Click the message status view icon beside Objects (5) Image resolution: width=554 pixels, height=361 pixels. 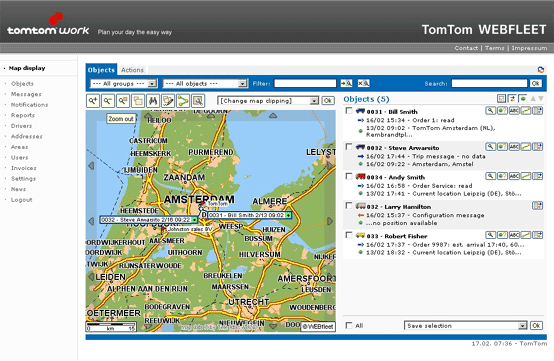pos(512,99)
